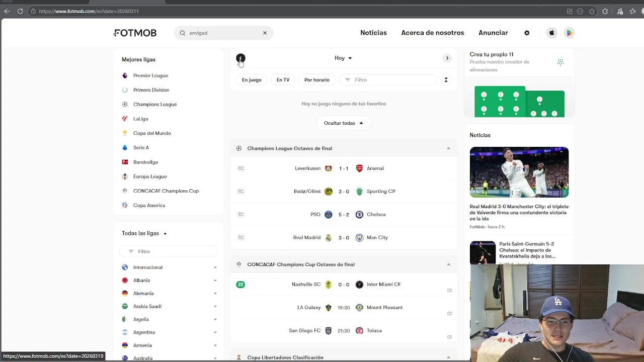Screen dimensions: 644x362
Task: Toggle the En TV filter
Action: 283,80
